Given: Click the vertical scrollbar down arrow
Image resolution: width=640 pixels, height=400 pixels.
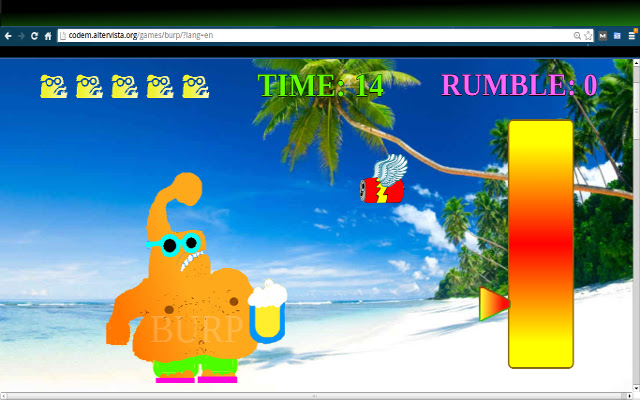Looking at the screenshot, I should (x=636, y=388).
